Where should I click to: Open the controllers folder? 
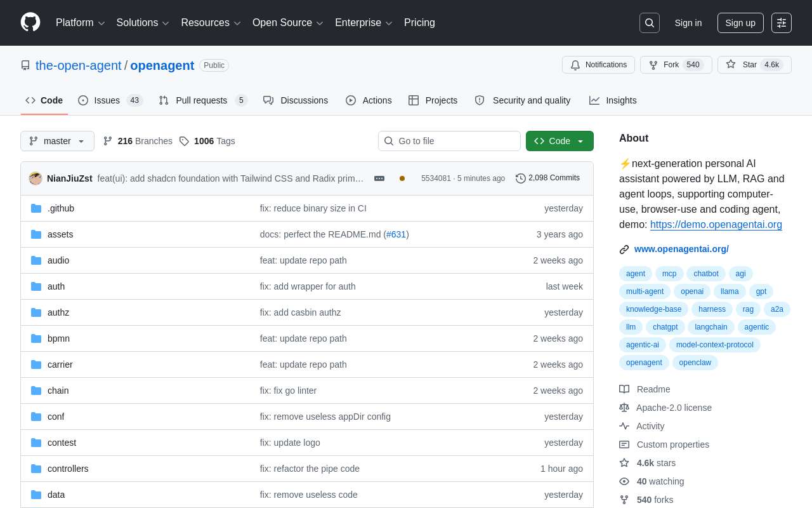click(x=68, y=469)
